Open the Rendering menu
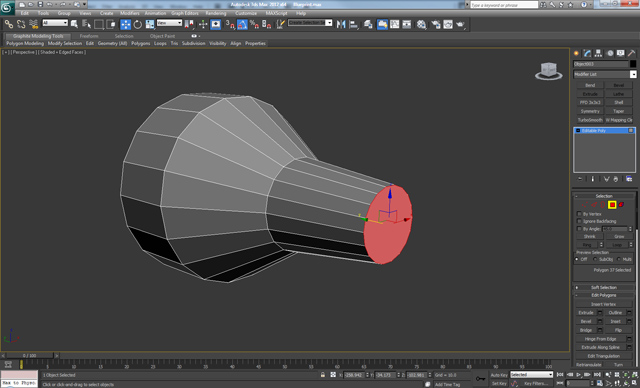The image size is (640, 388). coord(216,13)
